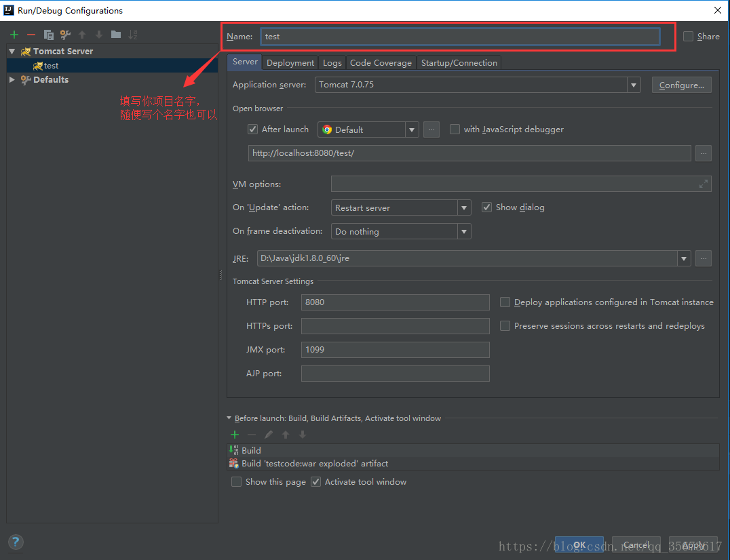Screen dimensions: 730x560
Task: Close the Run/Debug Configurations dialog
Action: click(x=717, y=10)
